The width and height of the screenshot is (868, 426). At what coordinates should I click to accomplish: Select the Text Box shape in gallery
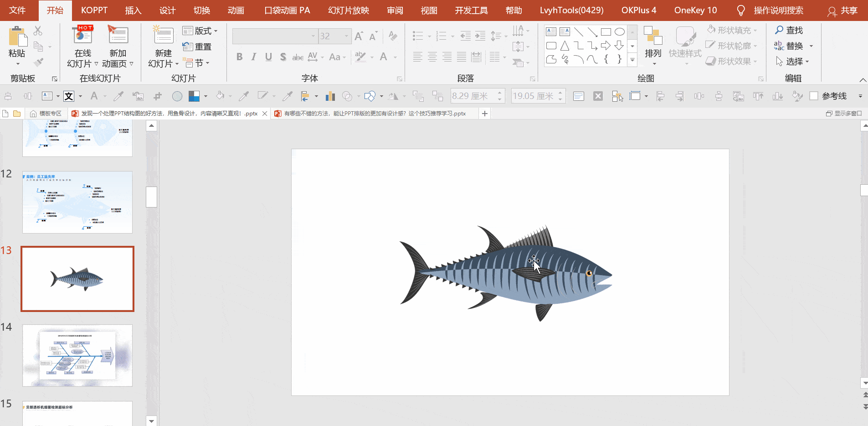coord(551,32)
